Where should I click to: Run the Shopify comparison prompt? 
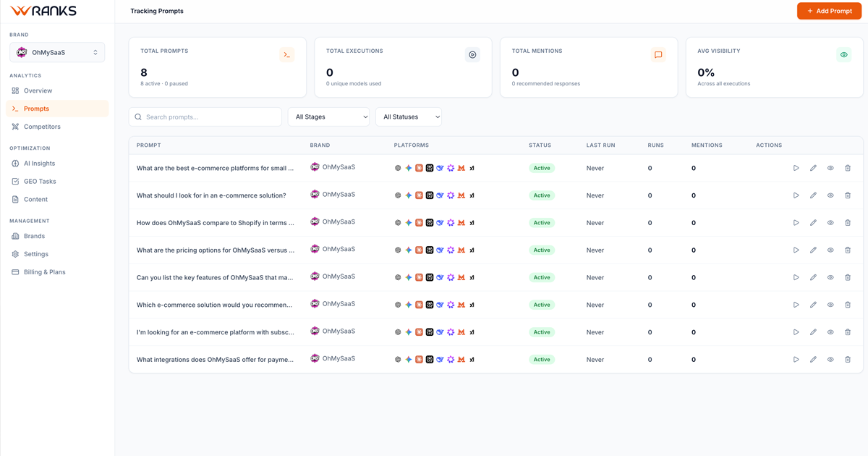(x=796, y=222)
